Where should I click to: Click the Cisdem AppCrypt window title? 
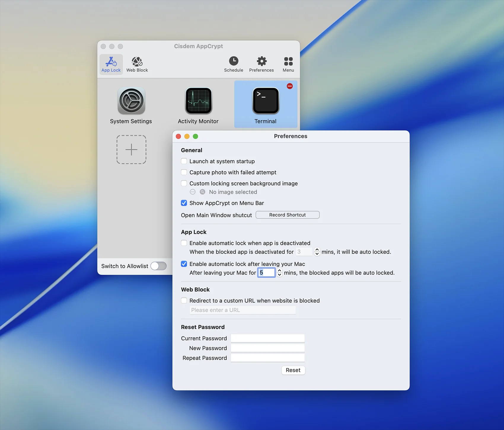[198, 46]
